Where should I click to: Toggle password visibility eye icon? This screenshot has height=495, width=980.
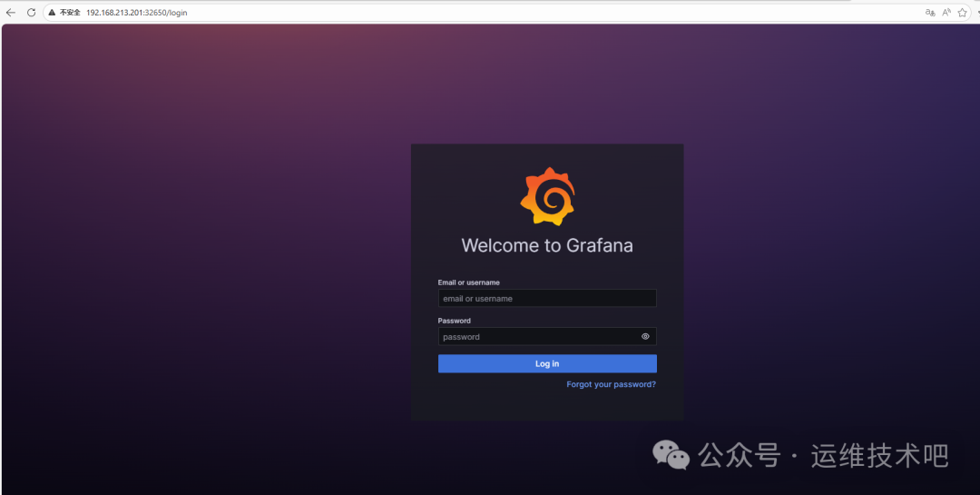pos(645,337)
